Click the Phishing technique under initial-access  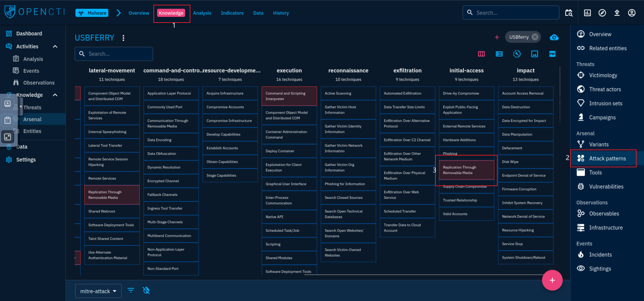(x=466, y=154)
